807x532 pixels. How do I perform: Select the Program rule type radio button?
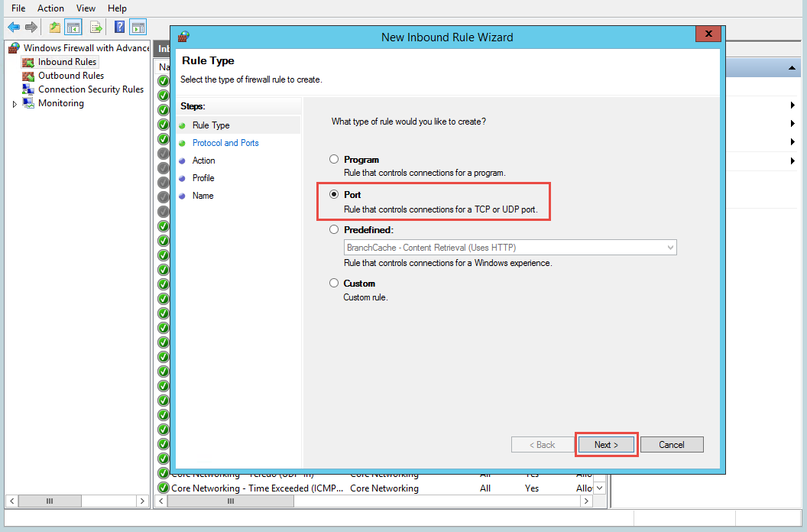pos(334,159)
